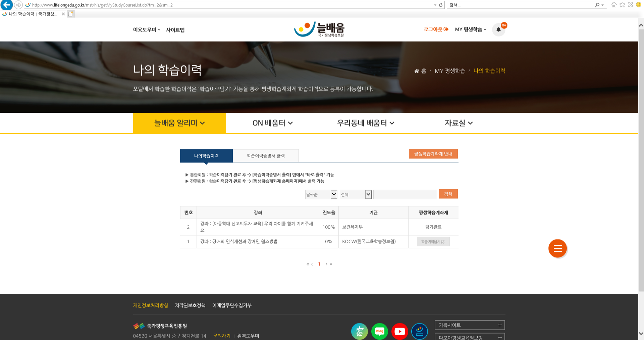The width and height of the screenshot is (644, 340).
Task: Expand the 우리동네 배움터 menu
Action: 365,123
